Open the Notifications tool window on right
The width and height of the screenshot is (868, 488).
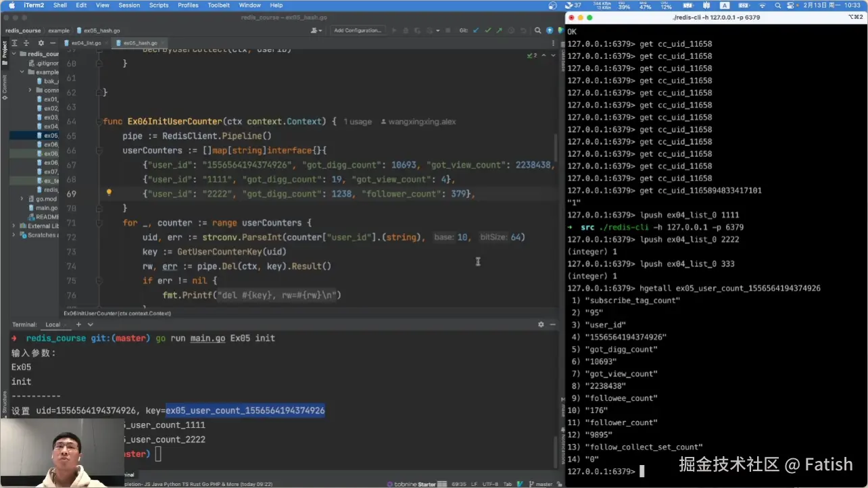[x=562, y=446]
